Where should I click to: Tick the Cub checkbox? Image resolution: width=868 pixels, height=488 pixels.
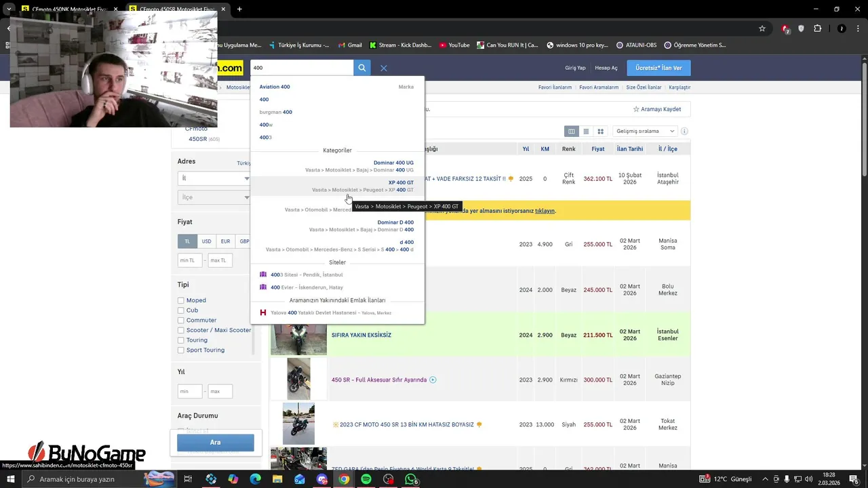point(181,310)
